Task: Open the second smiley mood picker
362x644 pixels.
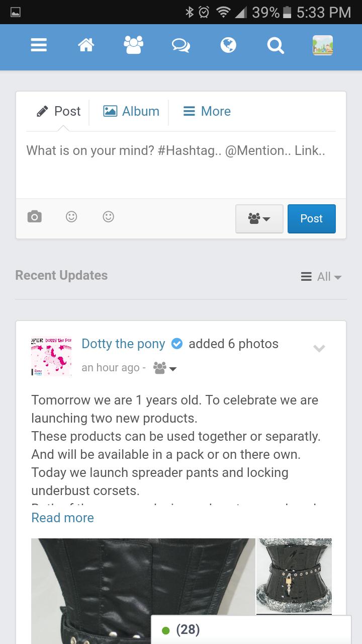Action: point(108,216)
